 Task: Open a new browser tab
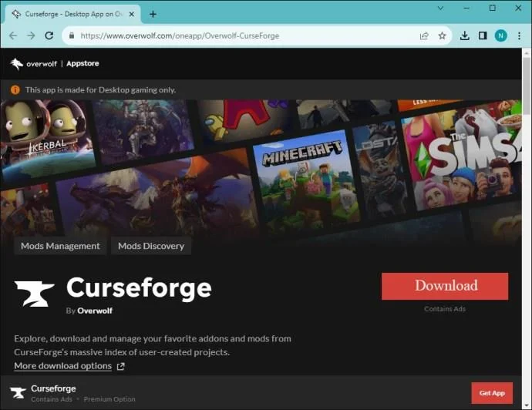pos(153,14)
